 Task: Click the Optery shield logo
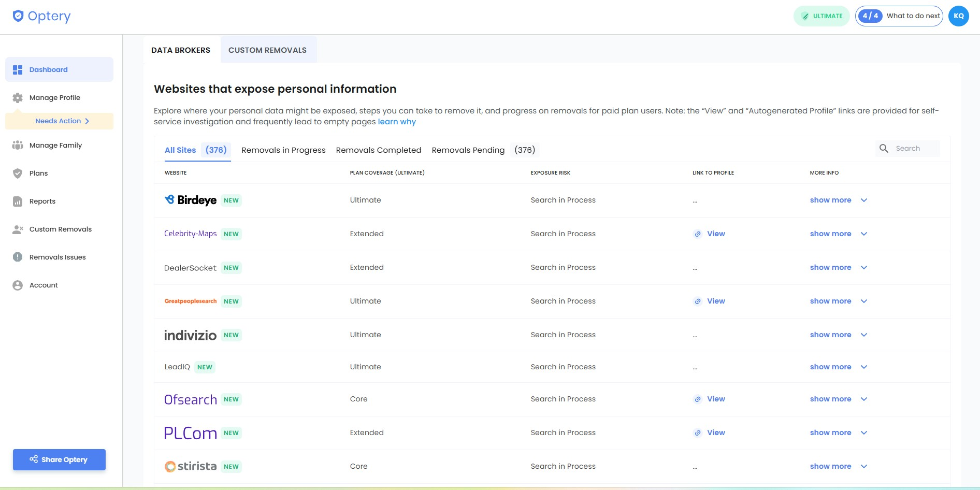[18, 16]
